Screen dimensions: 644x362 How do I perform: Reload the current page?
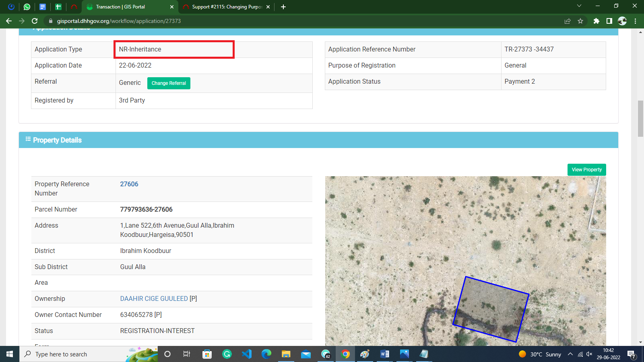tap(35, 21)
